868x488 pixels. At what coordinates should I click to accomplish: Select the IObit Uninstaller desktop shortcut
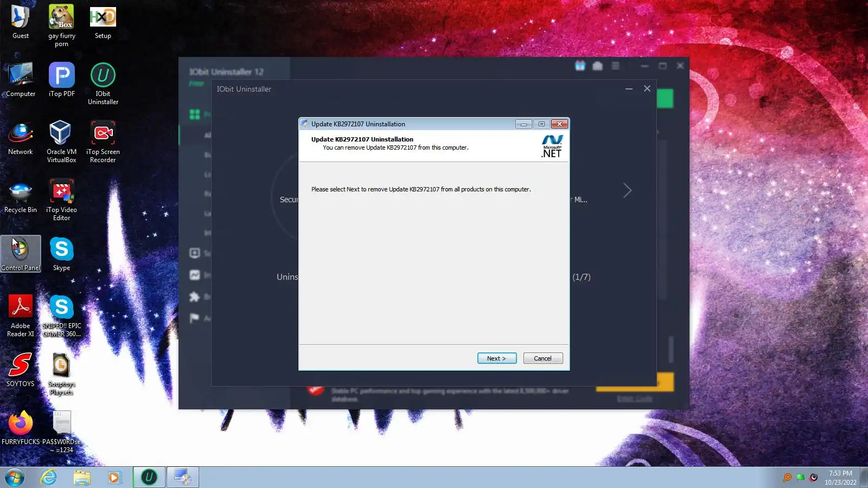click(103, 84)
